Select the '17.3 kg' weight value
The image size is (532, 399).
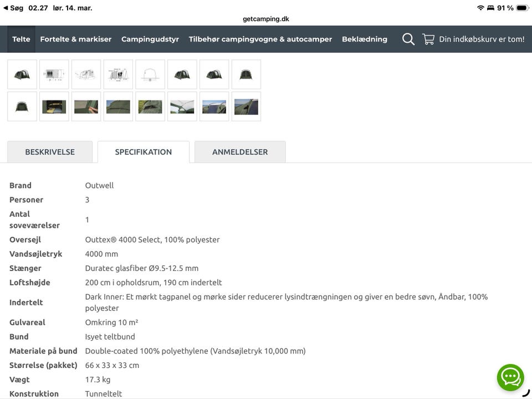[98, 379]
